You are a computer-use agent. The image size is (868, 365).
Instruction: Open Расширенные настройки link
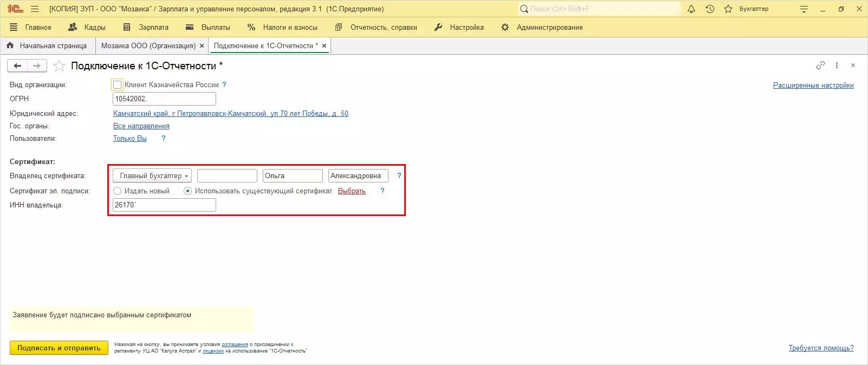(813, 86)
